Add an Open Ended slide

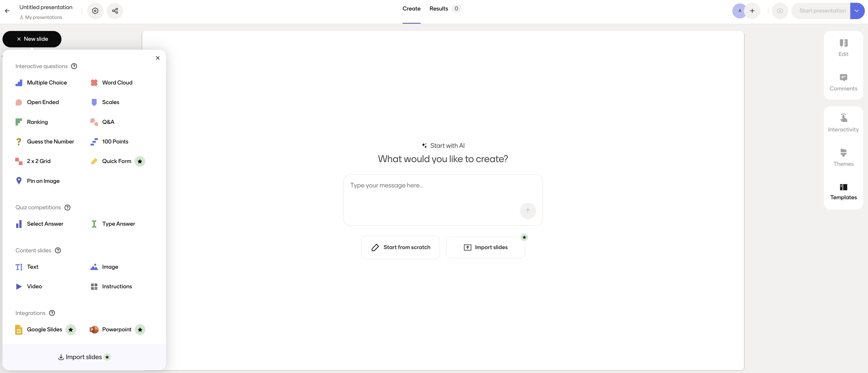pos(37,102)
